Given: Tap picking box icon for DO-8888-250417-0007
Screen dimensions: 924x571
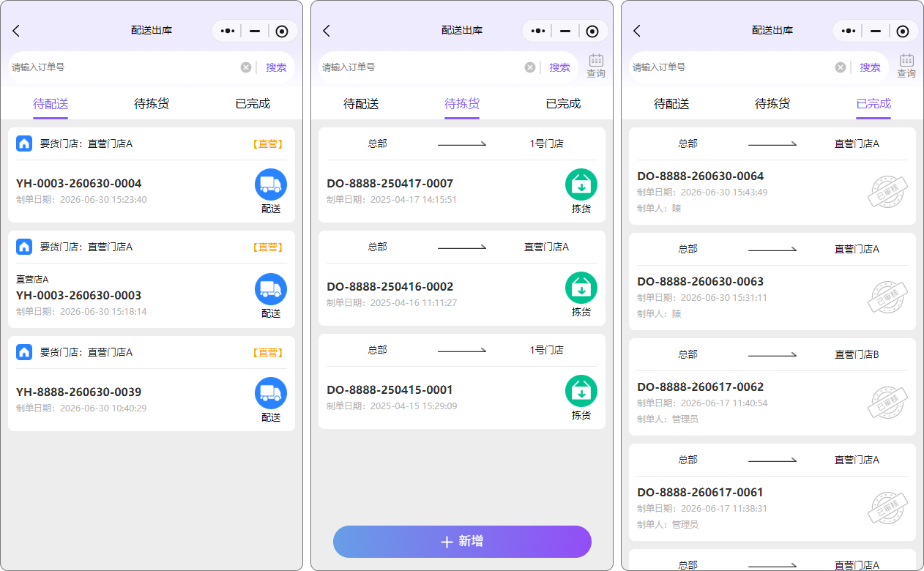Looking at the screenshot, I should [581, 184].
